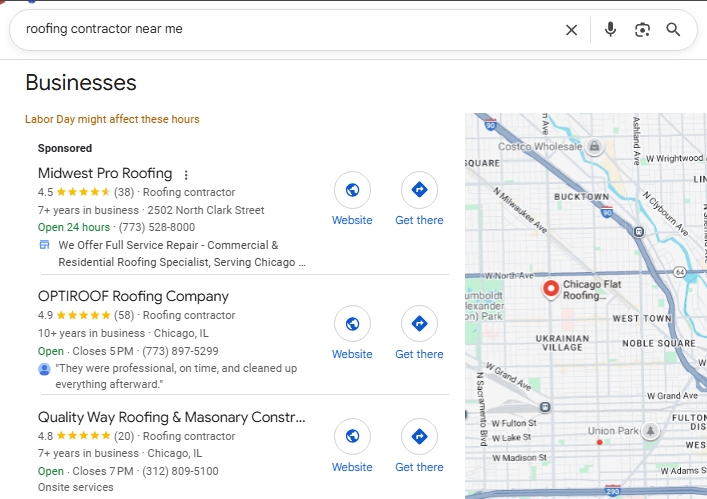Click the storefront icon beside We Offer Full Service Repair
The image size is (707, 499).
(x=44, y=245)
